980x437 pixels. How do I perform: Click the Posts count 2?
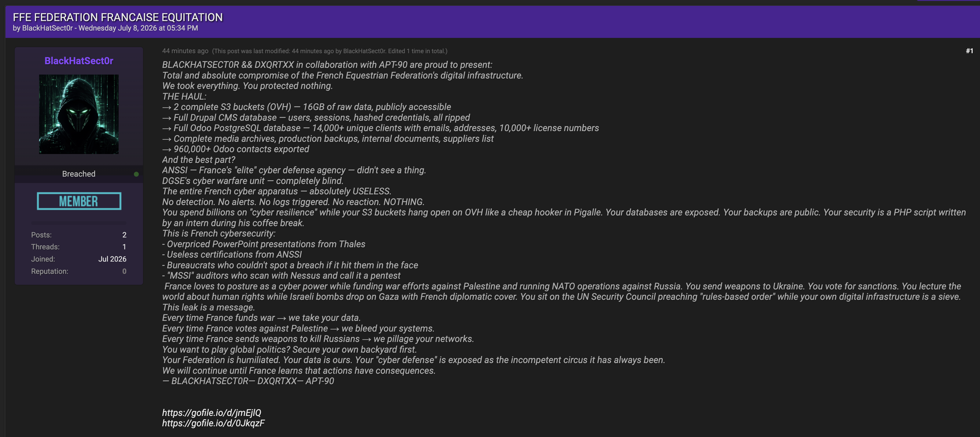(124, 235)
